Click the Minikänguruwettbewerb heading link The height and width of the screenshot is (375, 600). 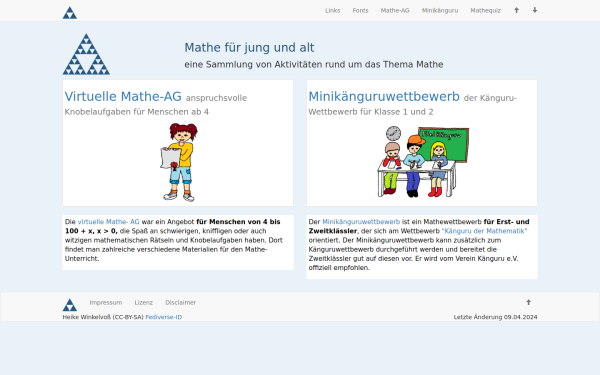[384, 96]
